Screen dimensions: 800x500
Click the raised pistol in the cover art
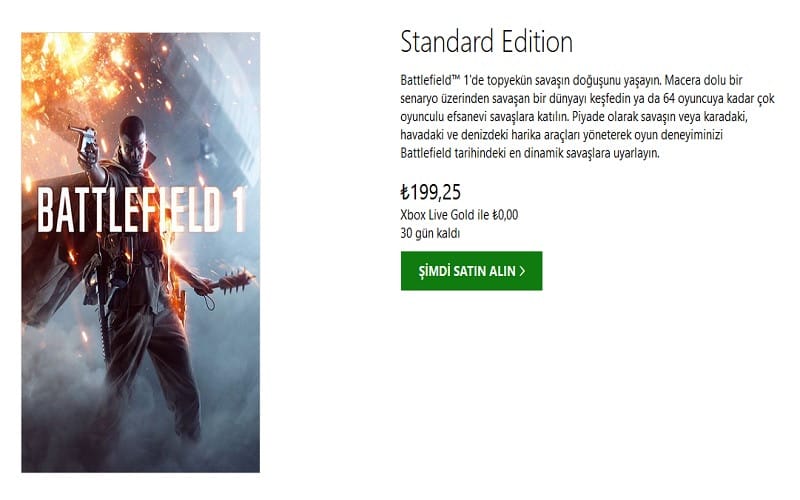coord(87,135)
